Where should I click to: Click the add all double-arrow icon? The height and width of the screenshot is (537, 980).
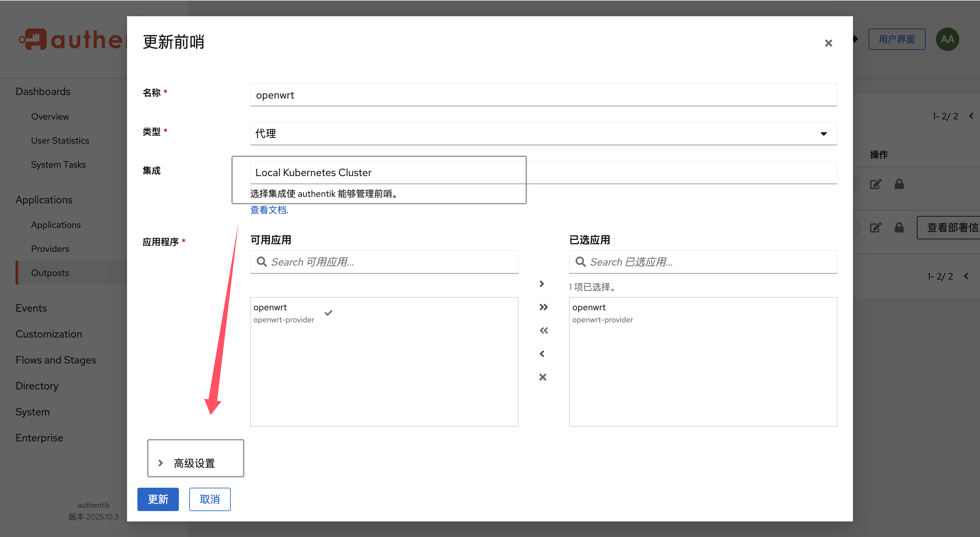pyautogui.click(x=543, y=307)
